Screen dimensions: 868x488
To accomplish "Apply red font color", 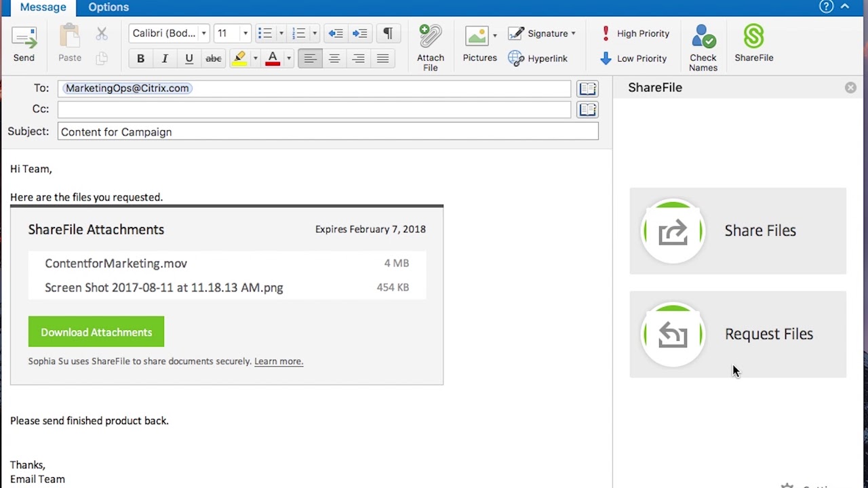I will tap(273, 58).
